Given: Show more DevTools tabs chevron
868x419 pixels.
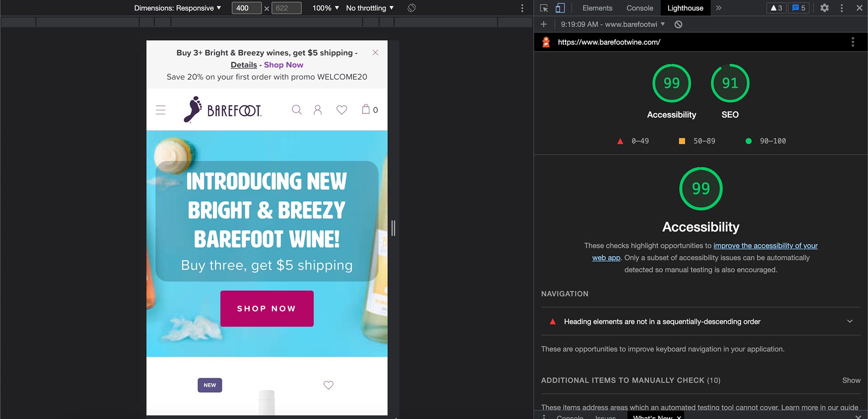Looking at the screenshot, I should 719,8.
